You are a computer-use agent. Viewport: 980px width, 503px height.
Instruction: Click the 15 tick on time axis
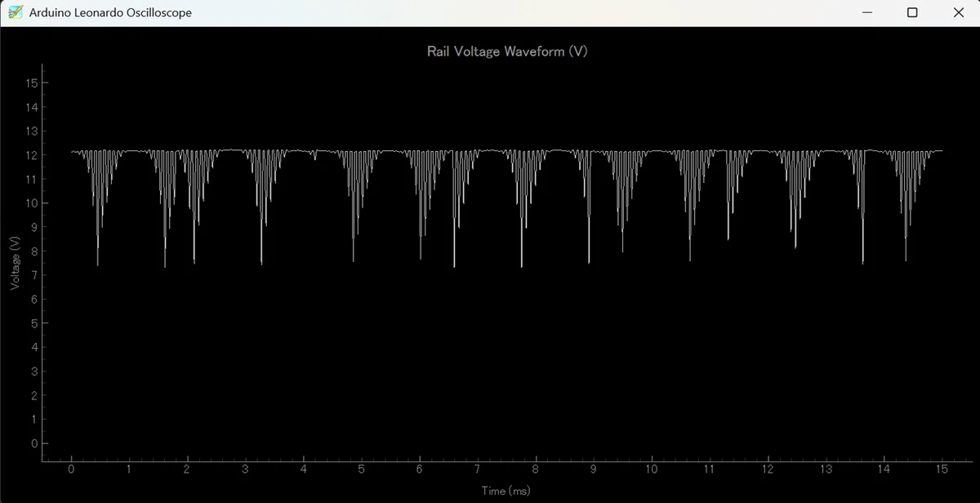click(x=942, y=470)
